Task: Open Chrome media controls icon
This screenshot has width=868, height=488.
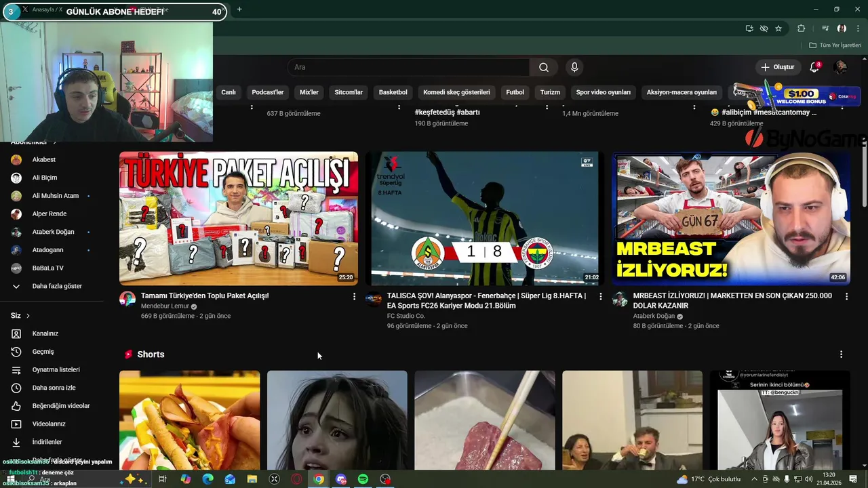Action: point(825,28)
